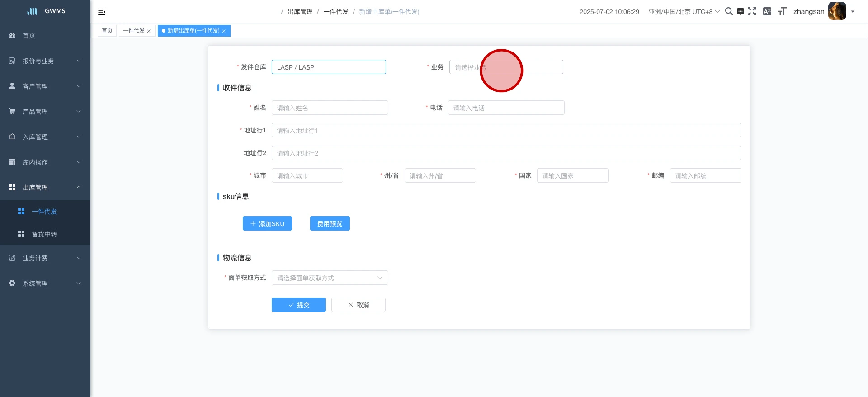Open the message chat bubble icon
Screen dimensions: 868x397
point(741,12)
